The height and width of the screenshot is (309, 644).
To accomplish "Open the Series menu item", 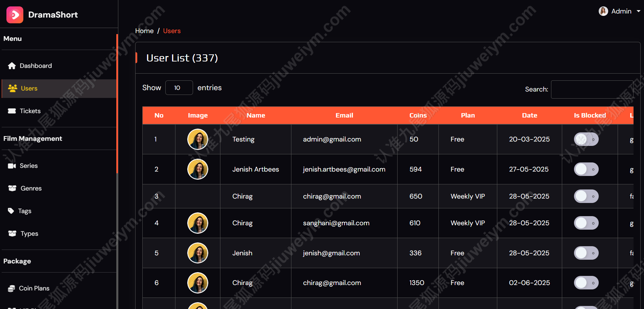I will [59, 166].
